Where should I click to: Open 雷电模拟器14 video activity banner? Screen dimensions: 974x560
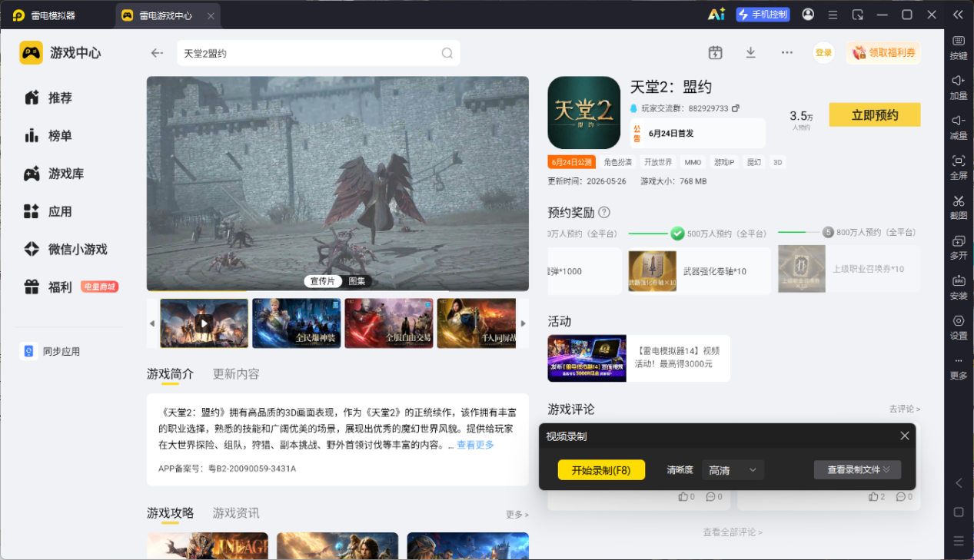coord(639,358)
